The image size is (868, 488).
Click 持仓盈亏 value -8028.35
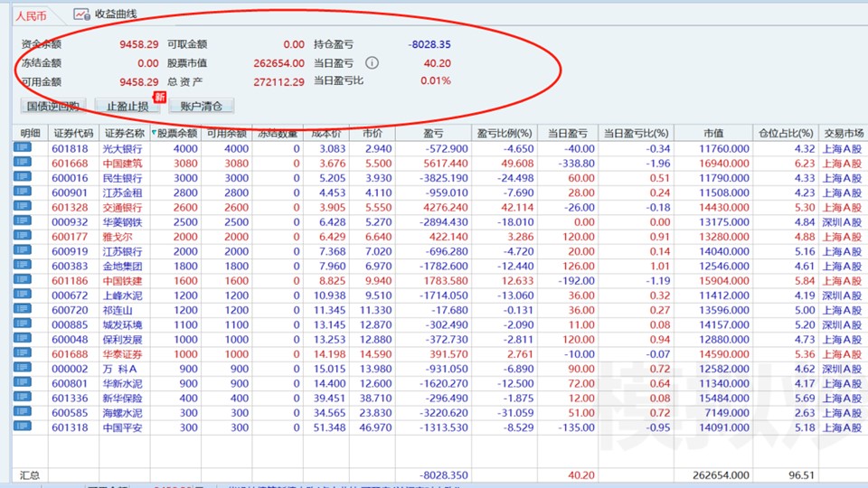point(429,44)
